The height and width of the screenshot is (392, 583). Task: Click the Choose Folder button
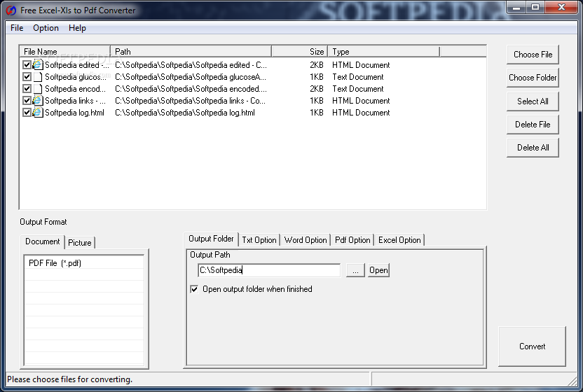click(x=533, y=78)
